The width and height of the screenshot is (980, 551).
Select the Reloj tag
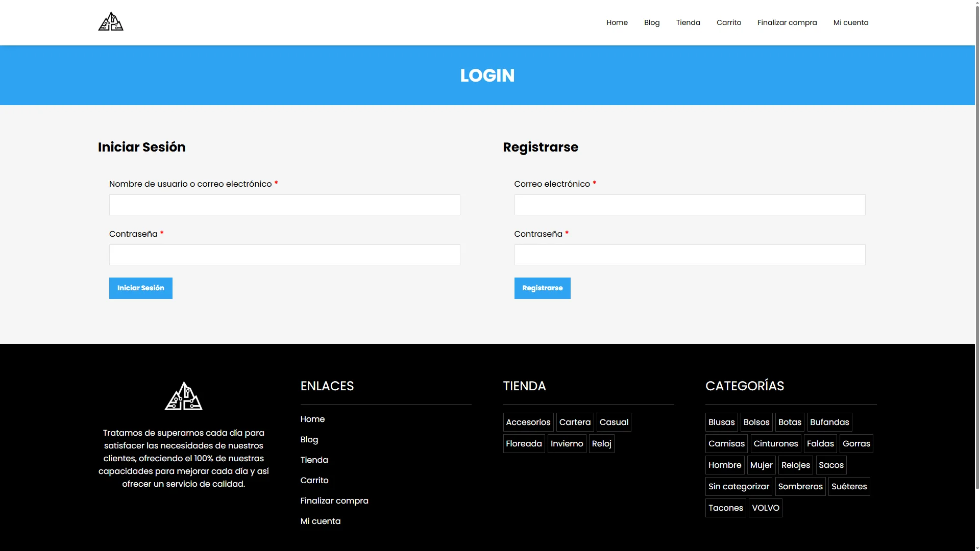(x=601, y=443)
